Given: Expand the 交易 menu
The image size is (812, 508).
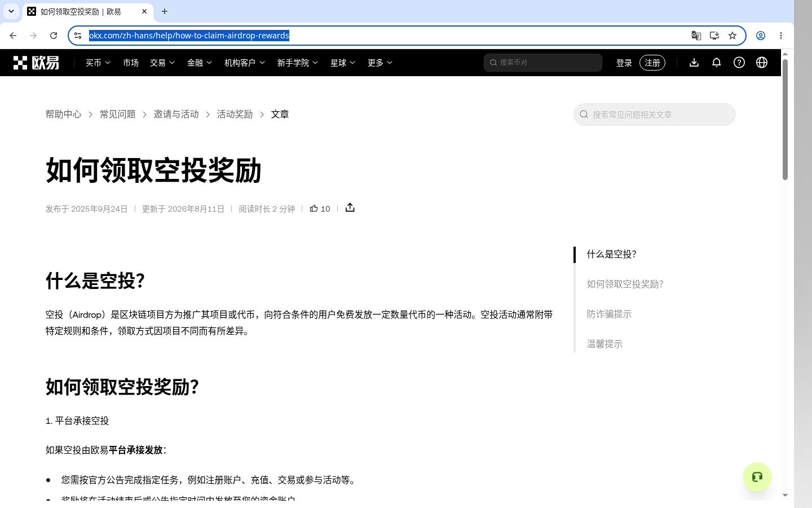Looking at the screenshot, I should (x=162, y=63).
